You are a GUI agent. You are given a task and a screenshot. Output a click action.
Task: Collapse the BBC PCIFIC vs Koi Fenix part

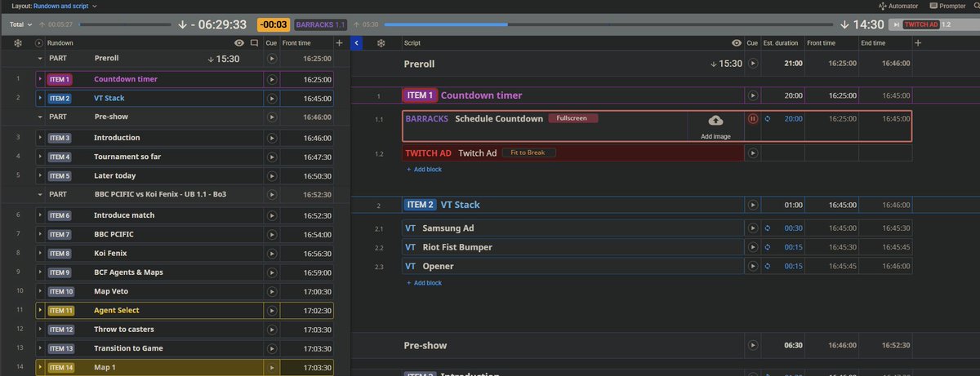click(40, 195)
